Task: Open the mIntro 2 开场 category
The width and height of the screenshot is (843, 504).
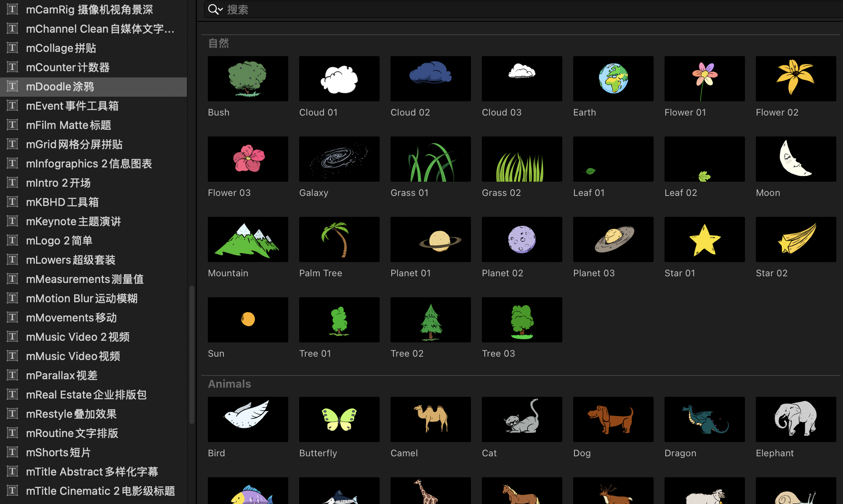Action: [x=93, y=183]
